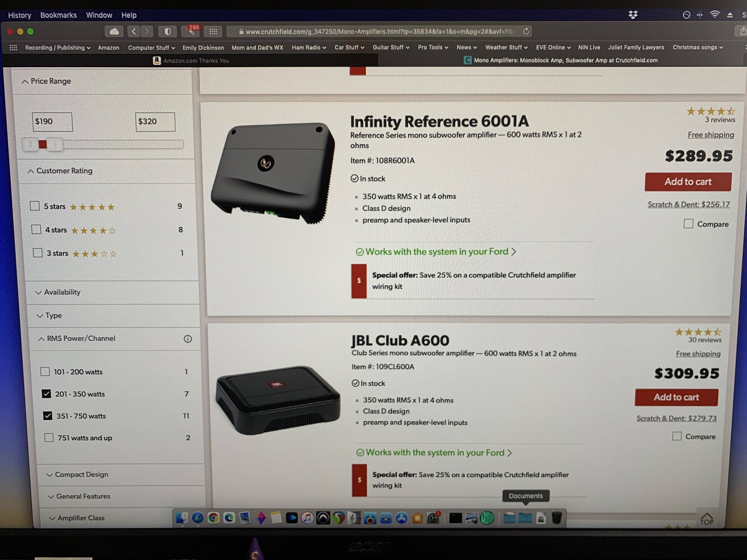Open Scratch & Dent: $279.73 link
The height and width of the screenshot is (560, 747).
(x=676, y=418)
